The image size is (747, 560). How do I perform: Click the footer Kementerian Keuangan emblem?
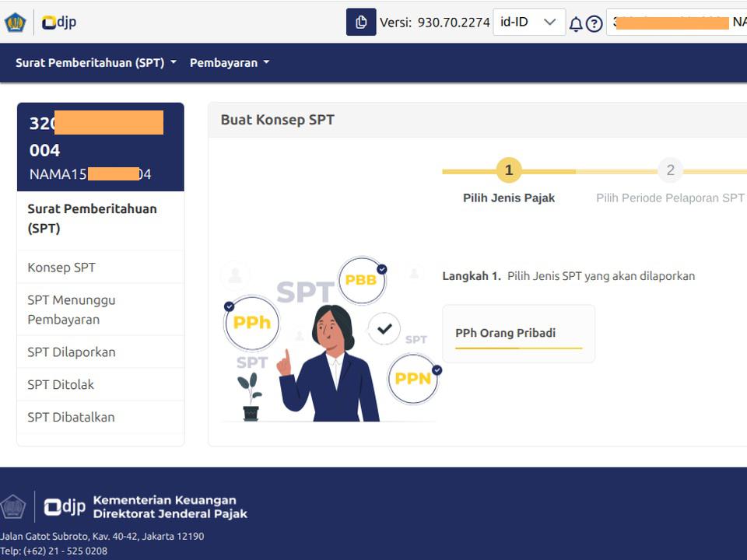tap(13, 506)
